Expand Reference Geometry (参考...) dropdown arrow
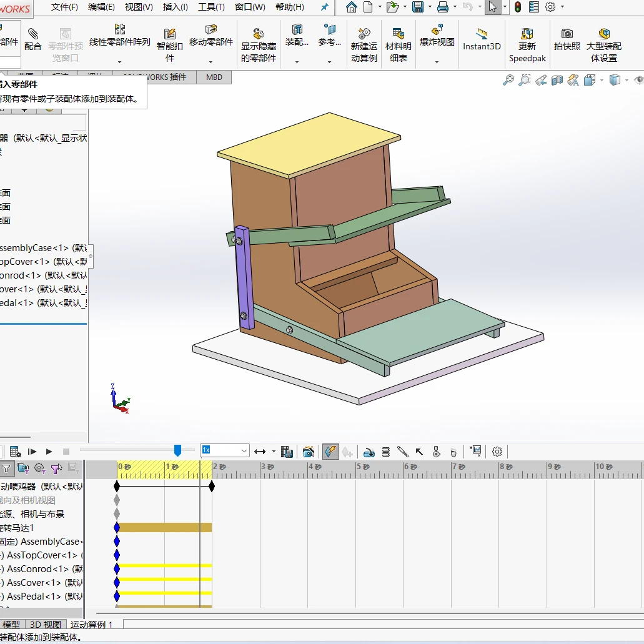This screenshot has width=644, height=644. [x=329, y=62]
